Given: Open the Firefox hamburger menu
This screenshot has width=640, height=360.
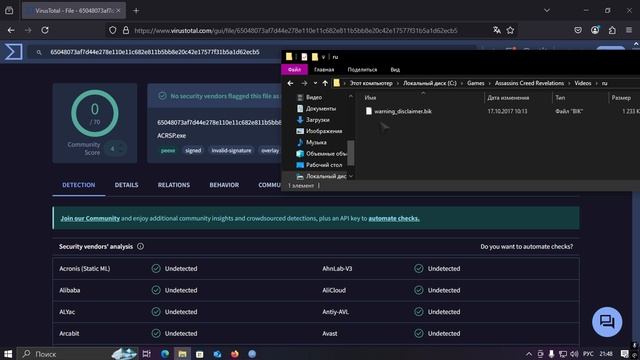Looking at the screenshot, I should coord(629,30).
